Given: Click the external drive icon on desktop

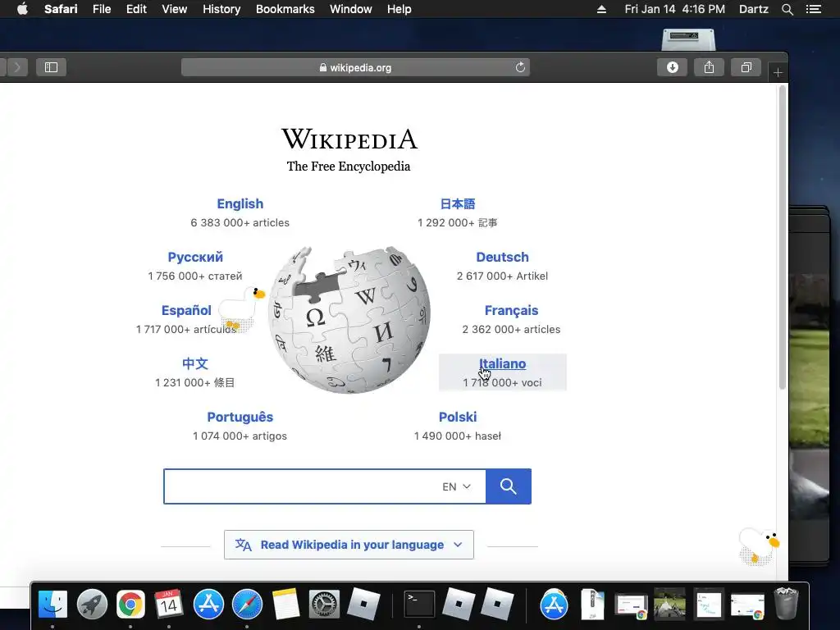Looking at the screenshot, I should tap(688, 39).
